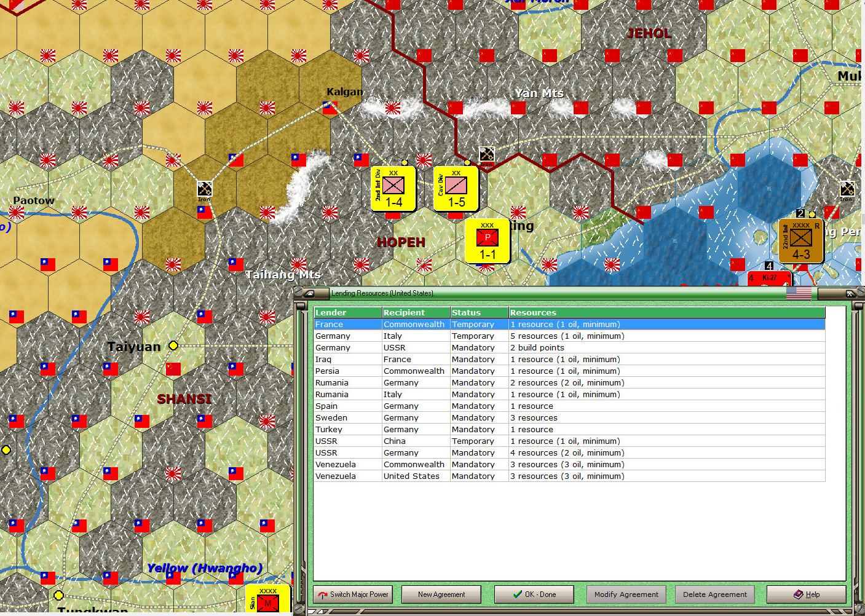Select the Venezuela to Commonwealth agreement row

point(569,464)
